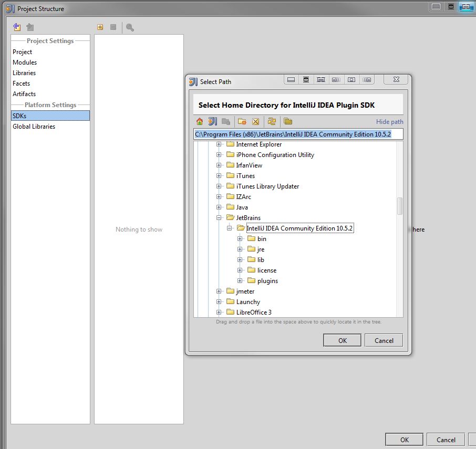Go to the home directory via house icon

pos(200,122)
